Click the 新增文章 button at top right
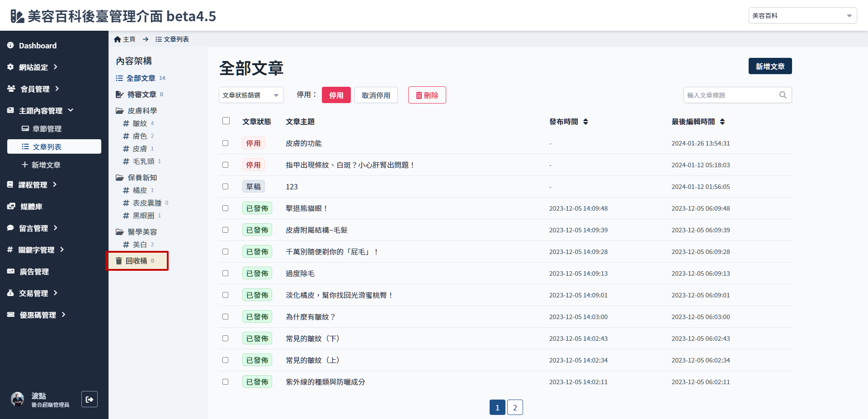The height and width of the screenshot is (419, 868). click(x=770, y=66)
